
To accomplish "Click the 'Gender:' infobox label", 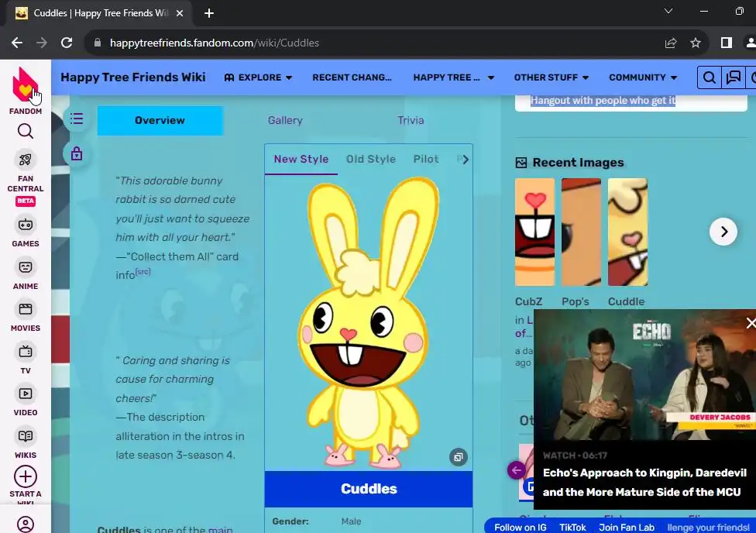I will click(290, 521).
